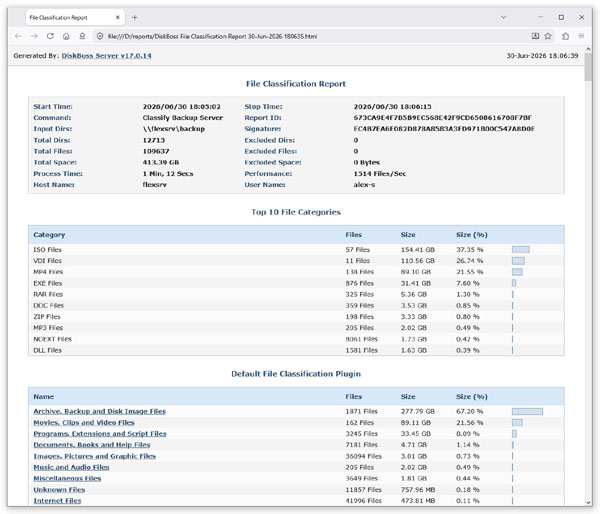Click the 'NOEXT Files' category cell
The width and height of the screenshot is (600, 514).
point(52,339)
